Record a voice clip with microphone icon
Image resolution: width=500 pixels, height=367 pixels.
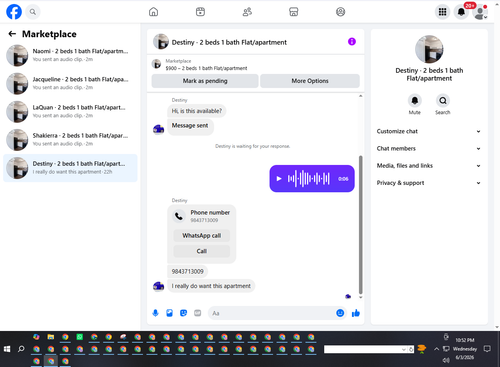[155, 313]
